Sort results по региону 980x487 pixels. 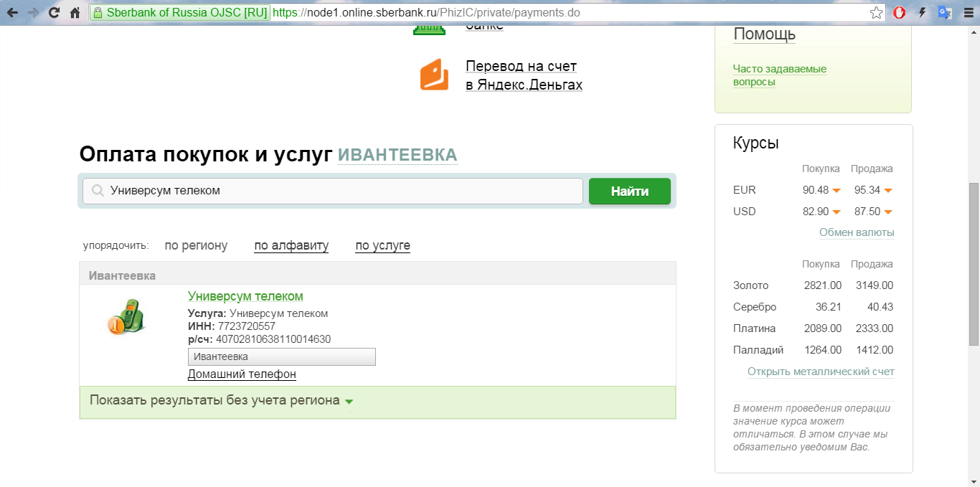pyautogui.click(x=196, y=245)
